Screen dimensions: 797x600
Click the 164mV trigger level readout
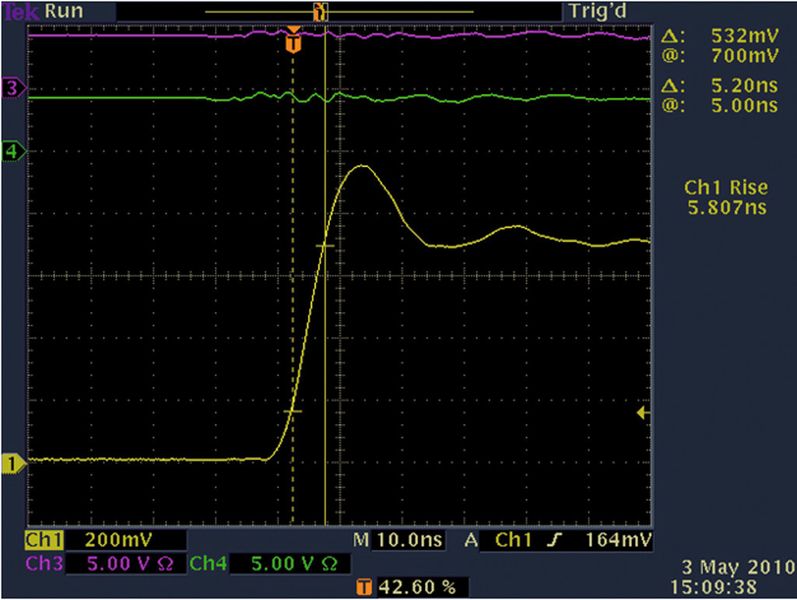click(618, 540)
